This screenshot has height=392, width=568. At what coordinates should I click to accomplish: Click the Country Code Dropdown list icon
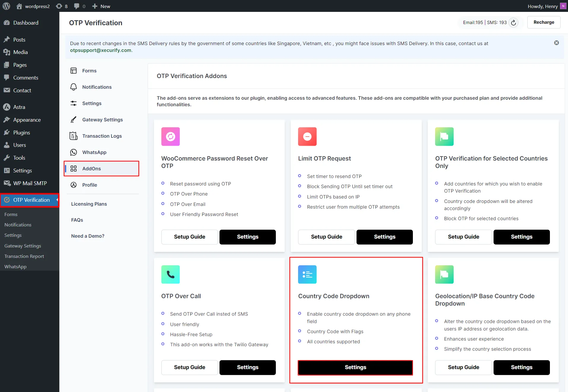307,274
